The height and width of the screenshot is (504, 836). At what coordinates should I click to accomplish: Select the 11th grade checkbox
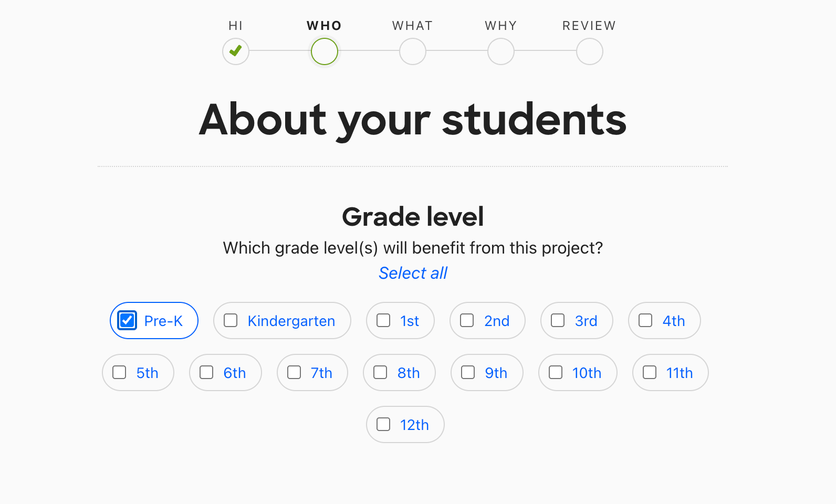click(x=650, y=372)
